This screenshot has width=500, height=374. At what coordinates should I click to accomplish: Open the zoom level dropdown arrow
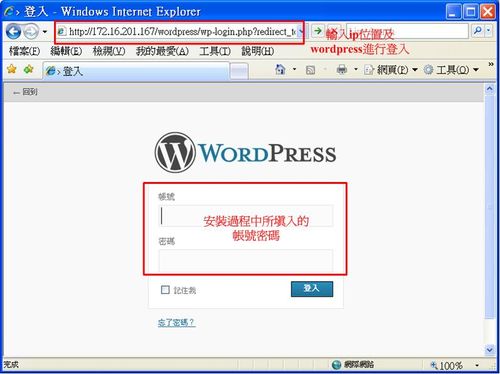(477, 365)
